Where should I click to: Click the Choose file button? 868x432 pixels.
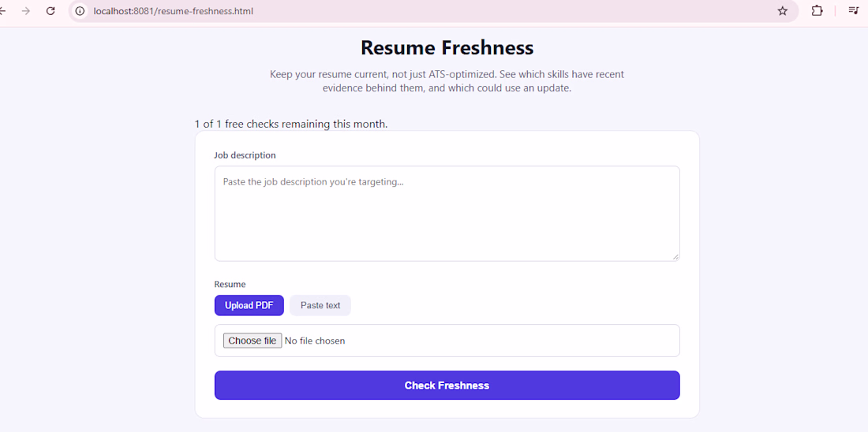pos(253,341)
